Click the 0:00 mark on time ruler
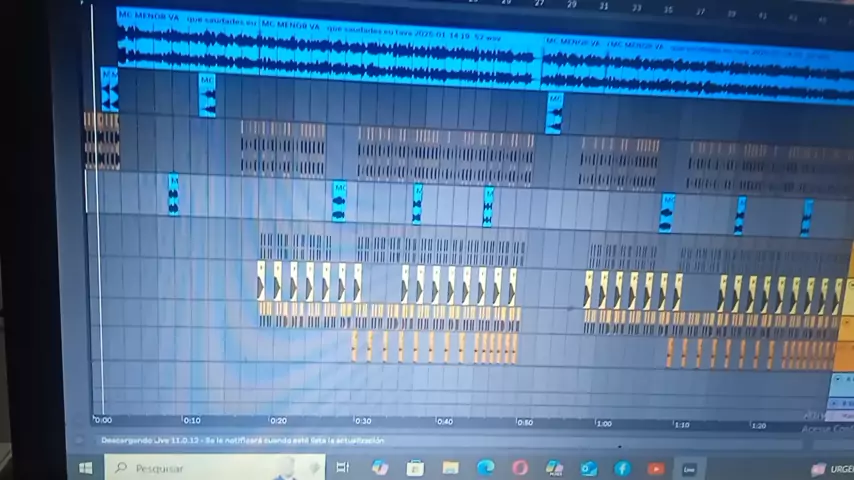854x480 pixels. pyautogui.click(x=103, y=420)
